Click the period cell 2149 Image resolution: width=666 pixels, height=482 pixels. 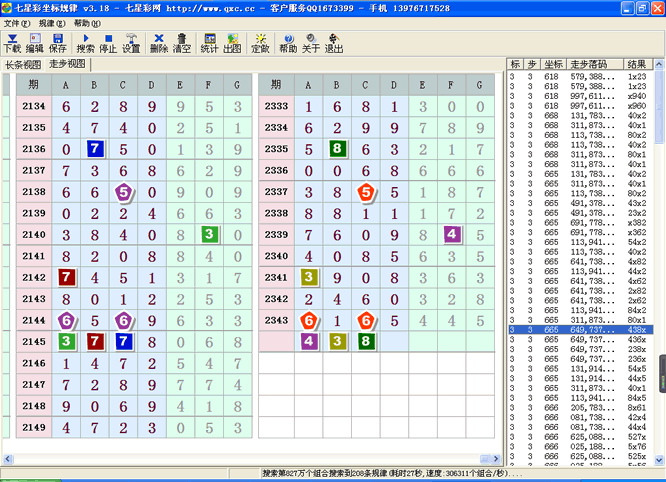click(x=34, y=427)
